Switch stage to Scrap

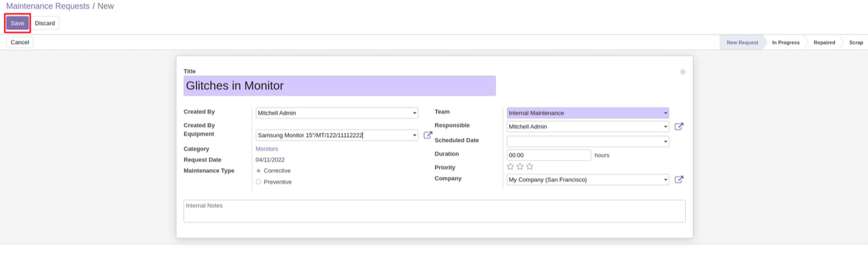pyautogui.click(x=856, y=42)
